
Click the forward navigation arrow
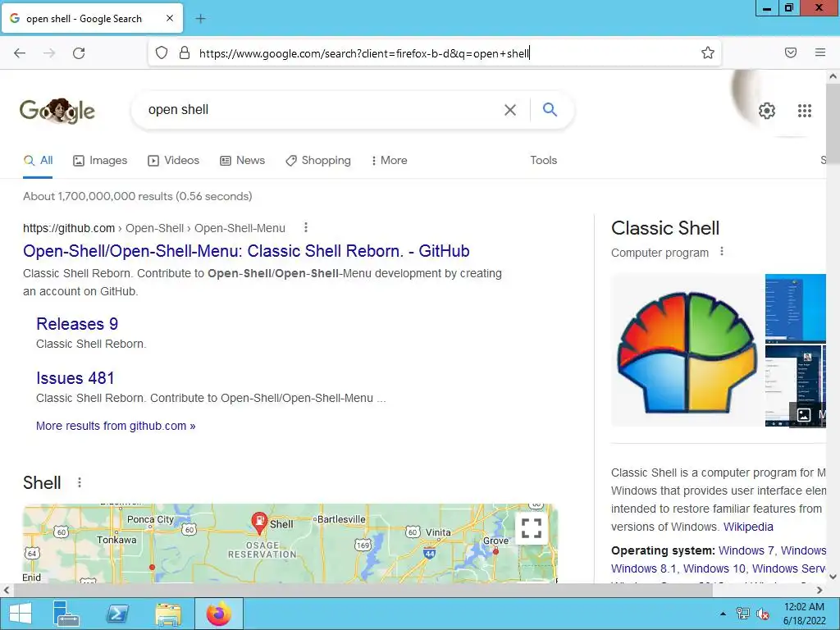(49, 53)
